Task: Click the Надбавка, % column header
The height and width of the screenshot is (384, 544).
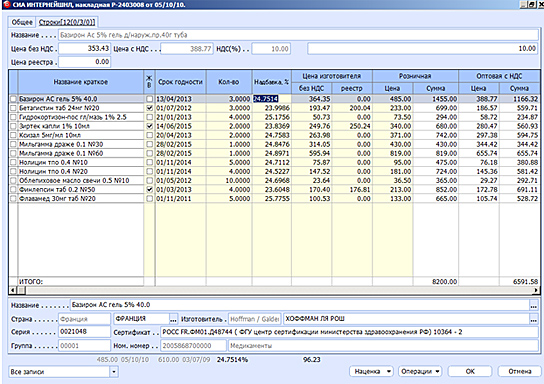Action: point(271,82)
